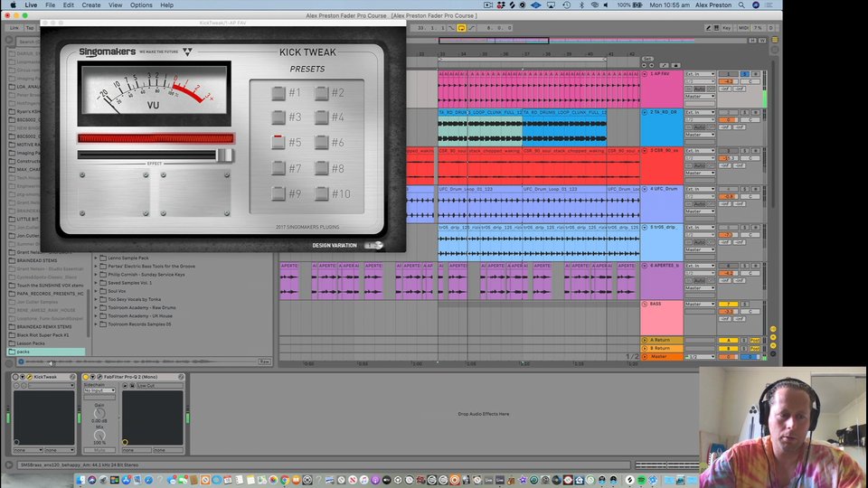Screen dimensions: 868x488
Task: Select packs folder in browser sidebar
Action: coord(46,352)
